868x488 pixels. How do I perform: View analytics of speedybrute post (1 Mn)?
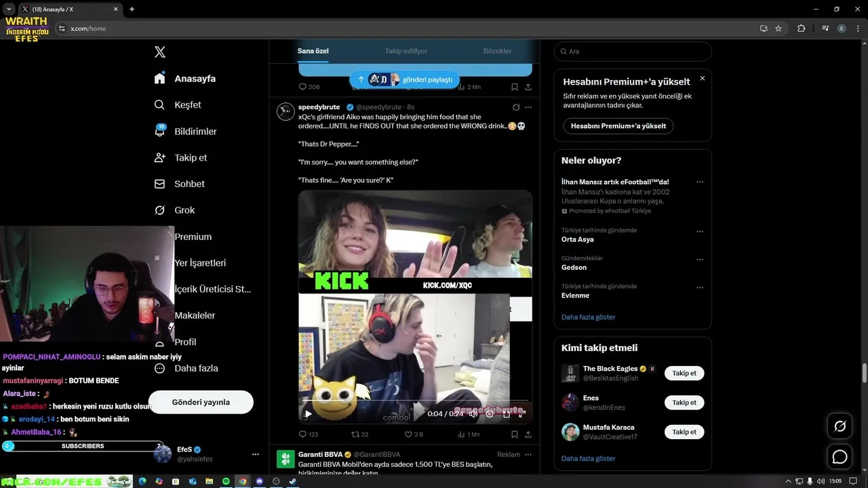(469, 434)
